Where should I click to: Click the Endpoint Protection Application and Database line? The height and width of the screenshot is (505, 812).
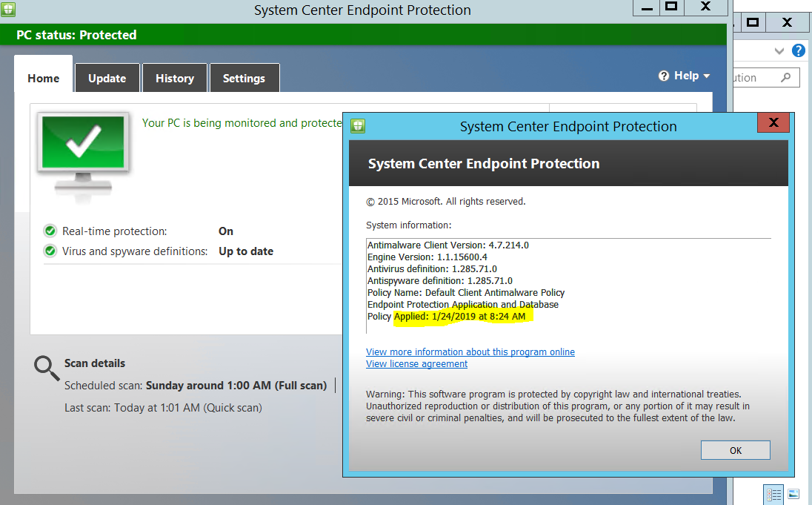[x=462, y=304]
